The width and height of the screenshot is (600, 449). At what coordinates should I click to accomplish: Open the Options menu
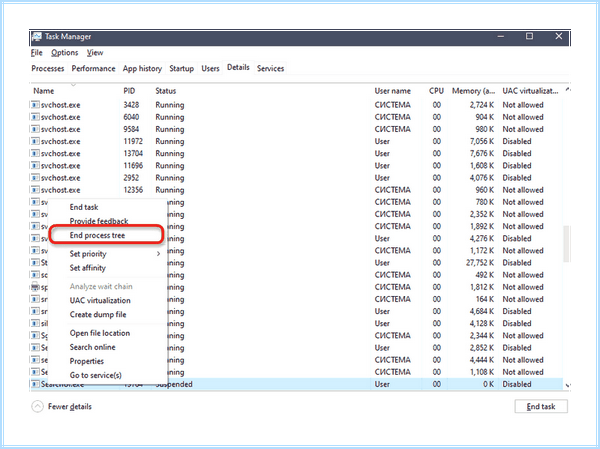pyautogui.click(x=65, y=53)
